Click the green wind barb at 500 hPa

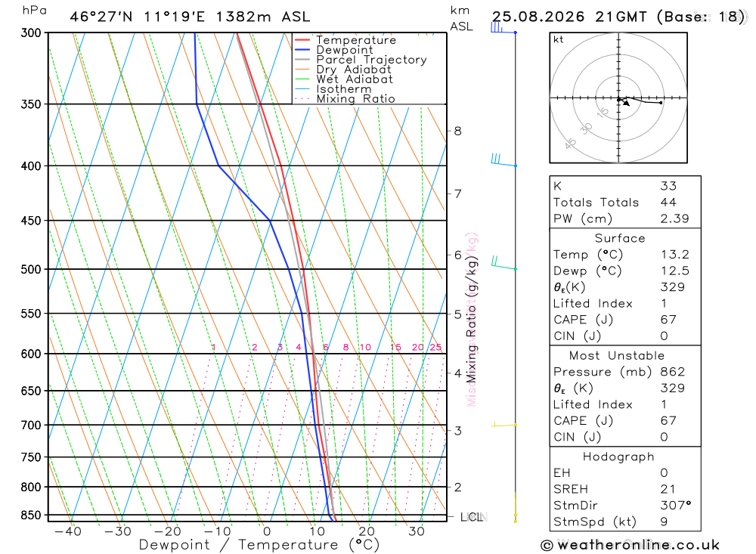click(x=503, y=263)
